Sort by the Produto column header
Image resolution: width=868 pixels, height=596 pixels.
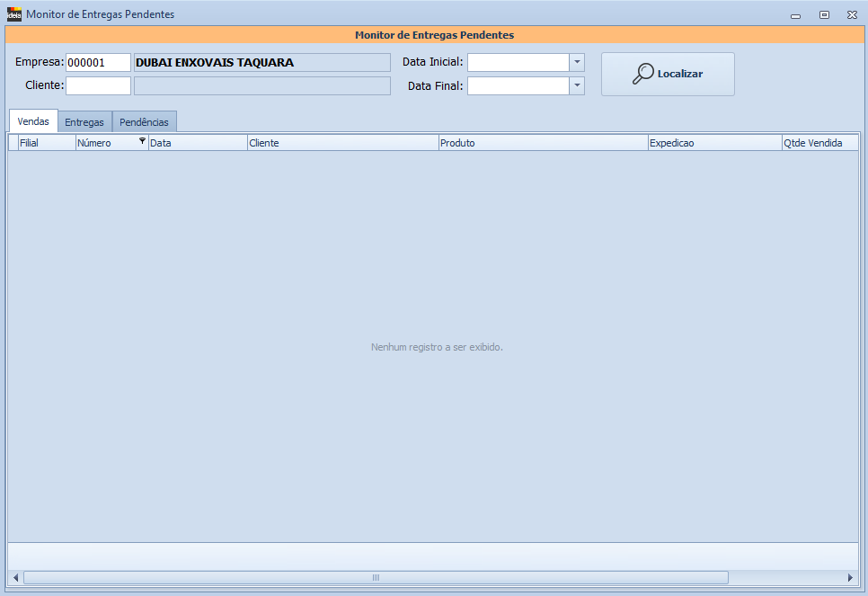[x=543, y=143]
